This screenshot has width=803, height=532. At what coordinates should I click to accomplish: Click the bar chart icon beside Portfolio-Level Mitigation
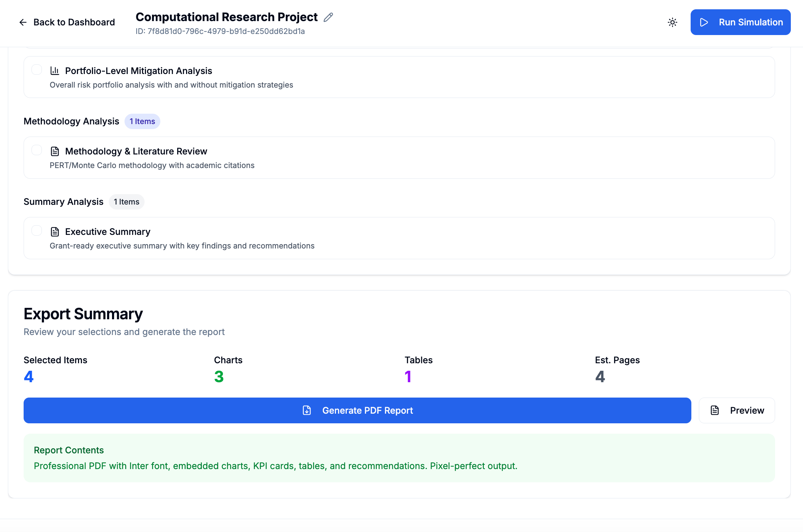pyautogui.click(x=55, y=71)
